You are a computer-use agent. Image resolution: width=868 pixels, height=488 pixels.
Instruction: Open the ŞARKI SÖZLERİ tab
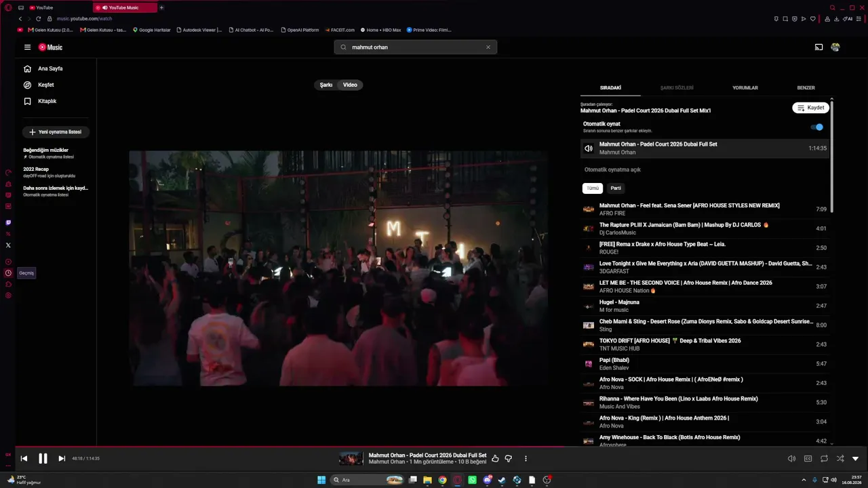click(677, 88)
